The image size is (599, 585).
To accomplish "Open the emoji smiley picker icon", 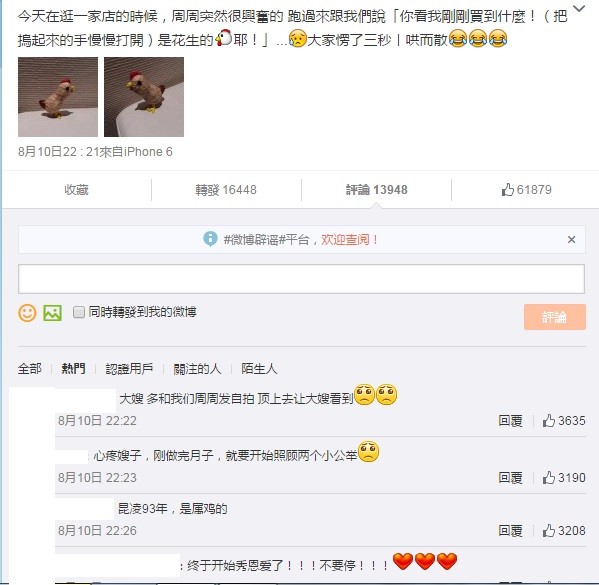I will tap(27, 313).
